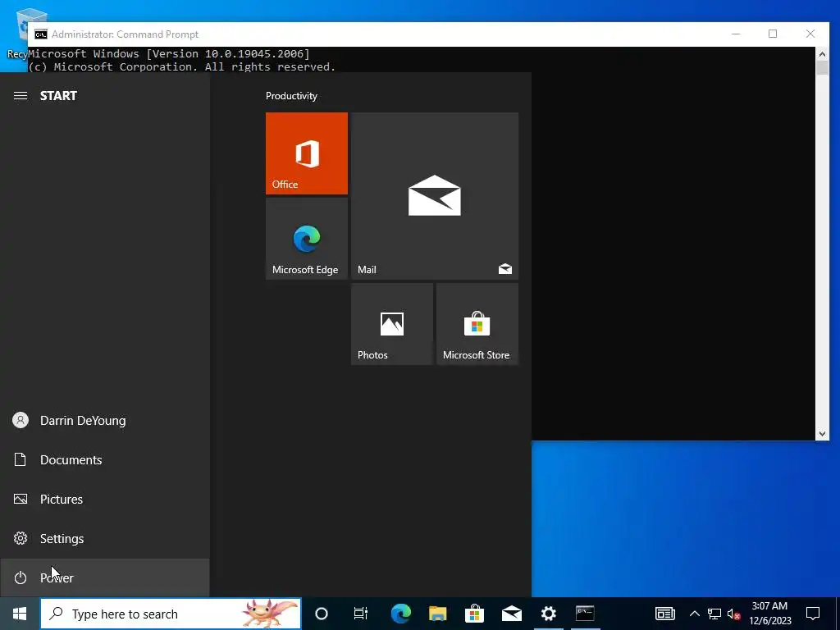
Task: Click the Power option in Start
Action: (x=104, y=578)
